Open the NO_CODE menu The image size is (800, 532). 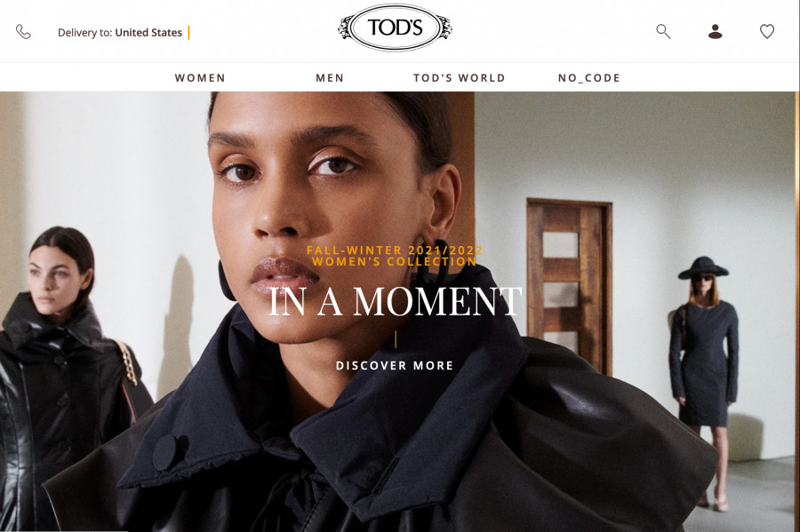(x=588, y=78)
